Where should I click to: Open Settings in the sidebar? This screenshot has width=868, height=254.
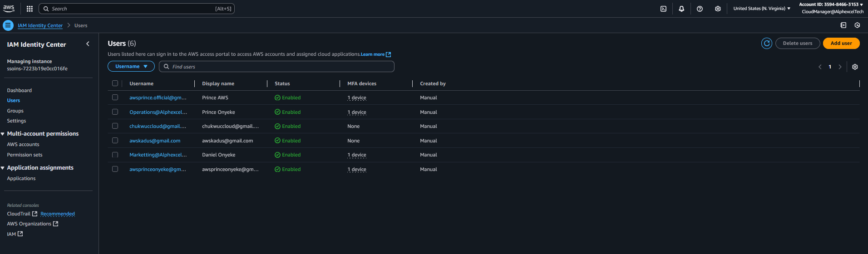tap(16, 121)
